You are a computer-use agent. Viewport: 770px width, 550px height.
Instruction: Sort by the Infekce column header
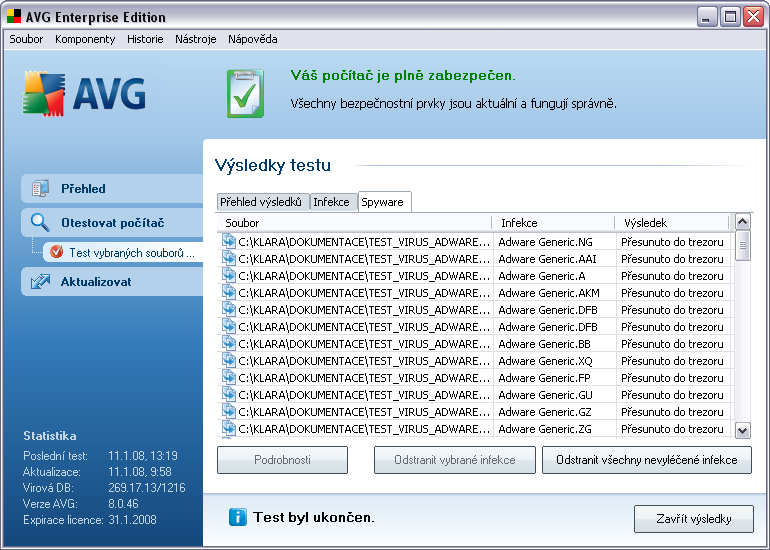coord(553,223)
